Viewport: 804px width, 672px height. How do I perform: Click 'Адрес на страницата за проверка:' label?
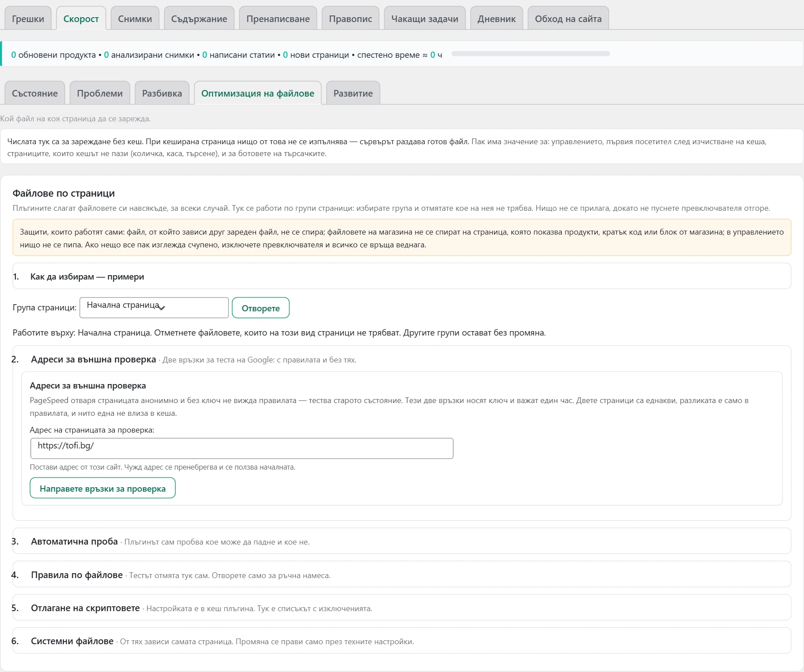point(92,430)
